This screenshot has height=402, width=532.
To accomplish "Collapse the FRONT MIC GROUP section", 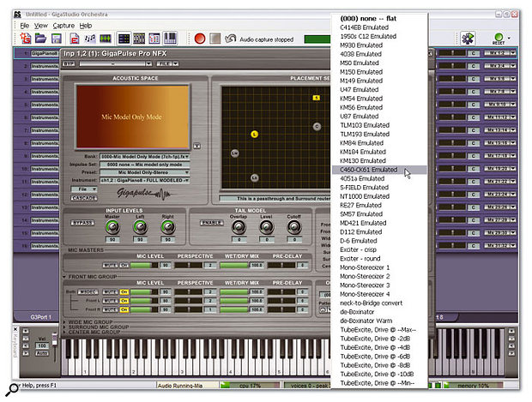I will pyautogui.click(x=64, y=277).
